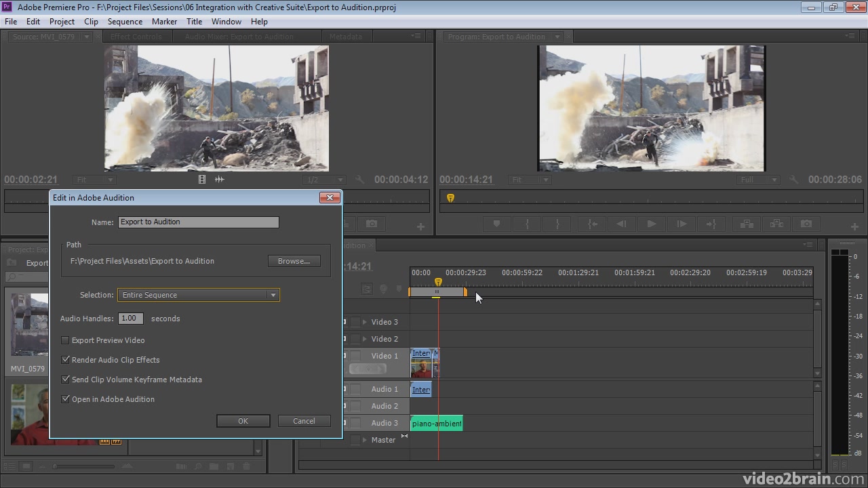Add a marker in Program monitor
The image size is (868, 488).
click(496, 224)
